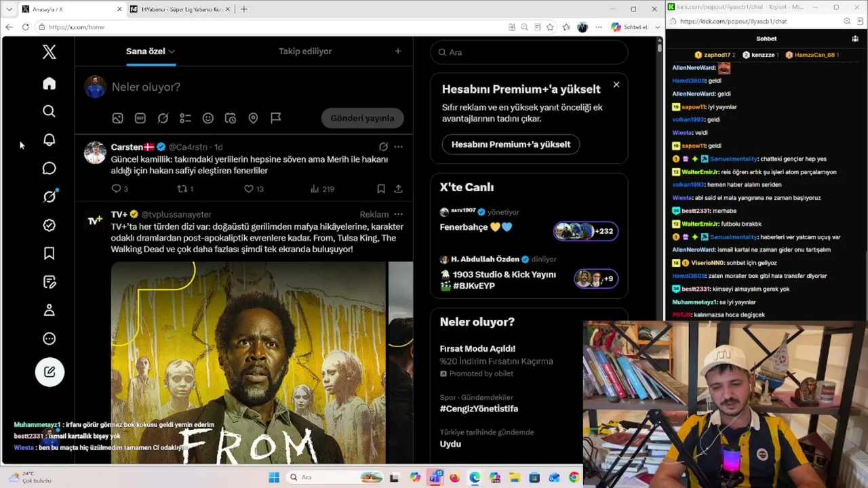Screen dimensions: 868x488
Task: Bookmark Carsten's post
Action: [x=381, y=189]
